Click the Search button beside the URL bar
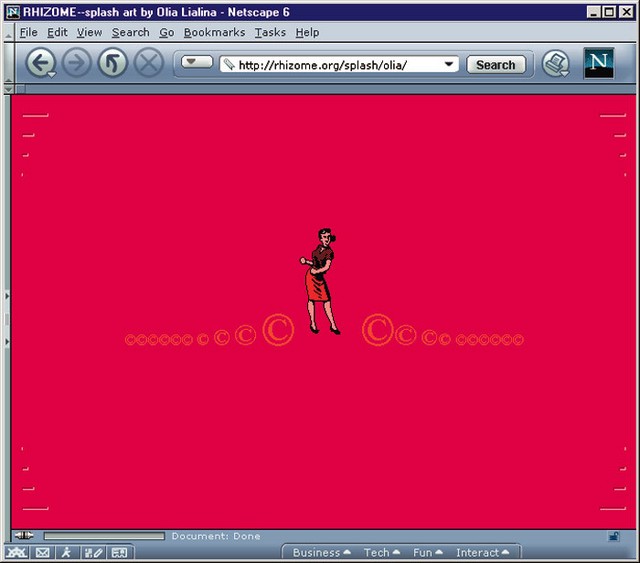Image resolution: width=640 pixels, height=563 pixels. (x=496, y=65)
